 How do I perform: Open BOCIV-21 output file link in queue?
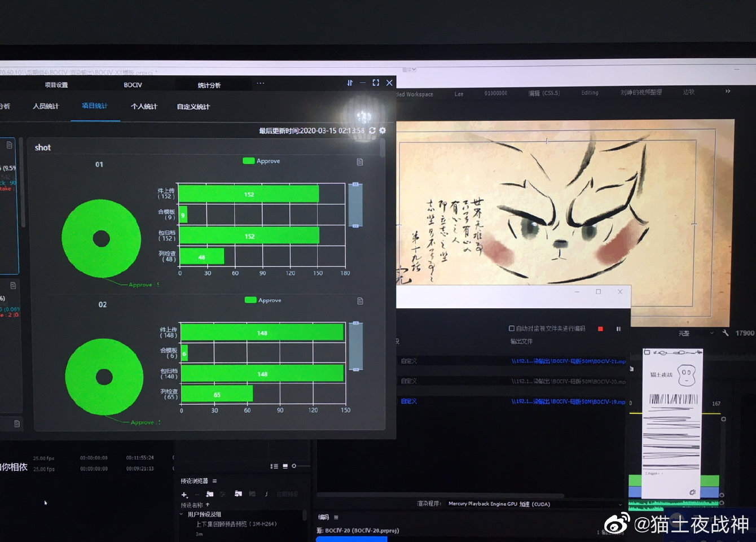pyautogui.click(x=568, y=361)
